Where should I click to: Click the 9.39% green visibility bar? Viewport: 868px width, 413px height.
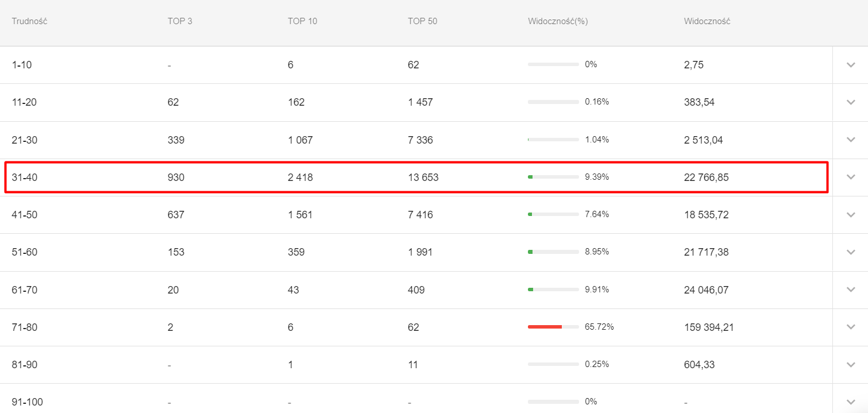click(553, 177)
